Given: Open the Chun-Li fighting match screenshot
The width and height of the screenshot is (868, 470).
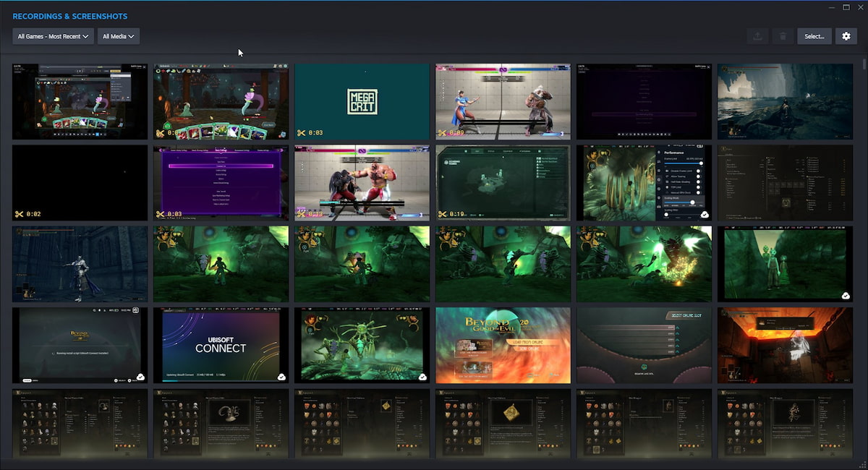Looking at the screenshot, I should [x=503, y=101].
